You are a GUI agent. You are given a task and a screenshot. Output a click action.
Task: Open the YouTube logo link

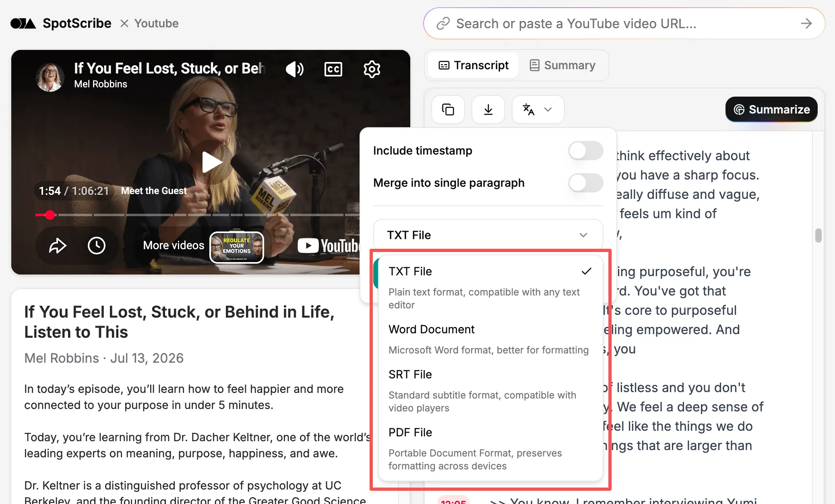(328, 246)
